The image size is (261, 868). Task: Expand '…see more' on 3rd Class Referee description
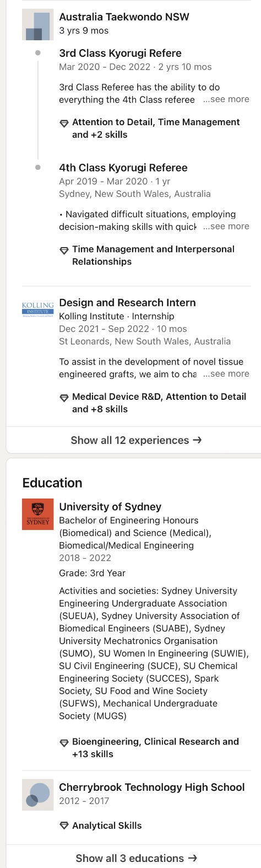[x=226, y=99]
